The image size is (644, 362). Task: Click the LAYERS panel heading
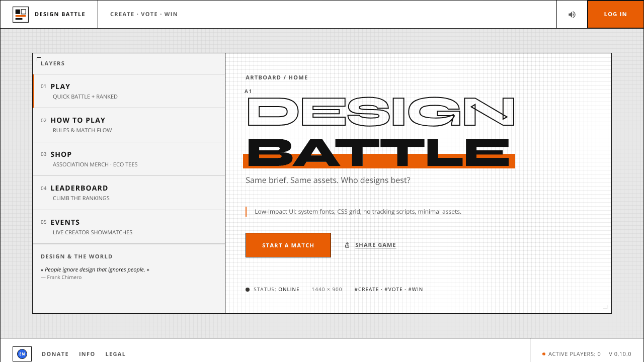pos(53,64)
